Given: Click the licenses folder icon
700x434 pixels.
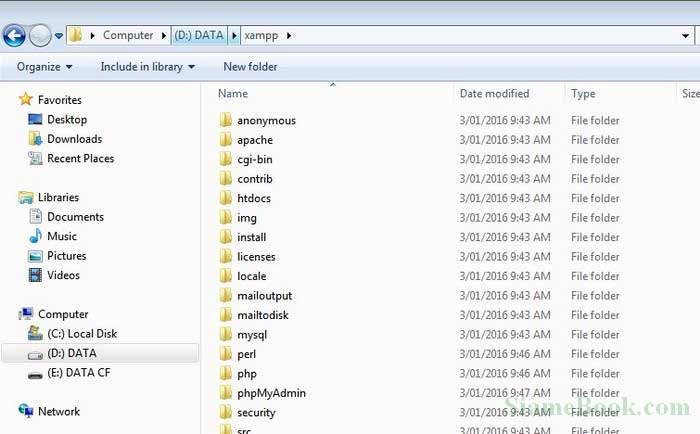Looking at the screenshot, I should coord(226,256).
